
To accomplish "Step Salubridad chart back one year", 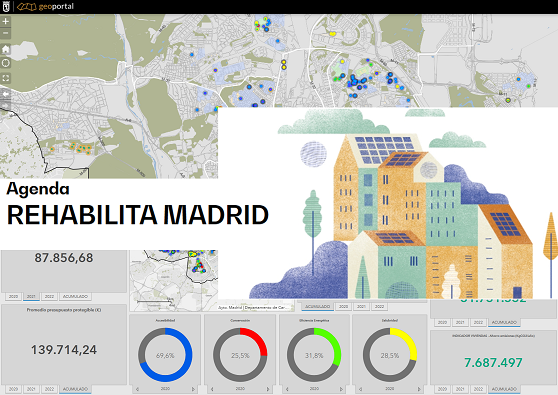I will (360, 389).
